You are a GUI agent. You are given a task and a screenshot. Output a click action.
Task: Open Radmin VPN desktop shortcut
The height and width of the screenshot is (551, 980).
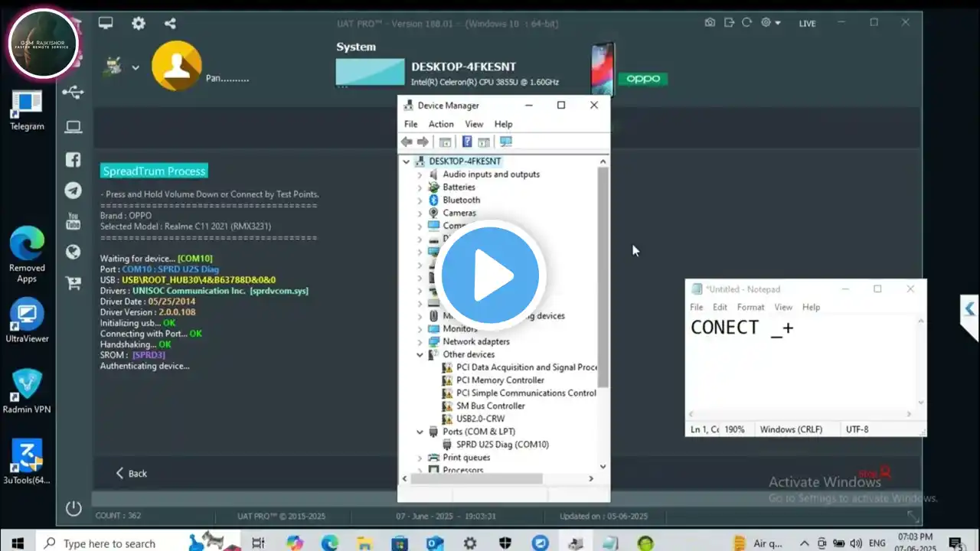point(27,391)
